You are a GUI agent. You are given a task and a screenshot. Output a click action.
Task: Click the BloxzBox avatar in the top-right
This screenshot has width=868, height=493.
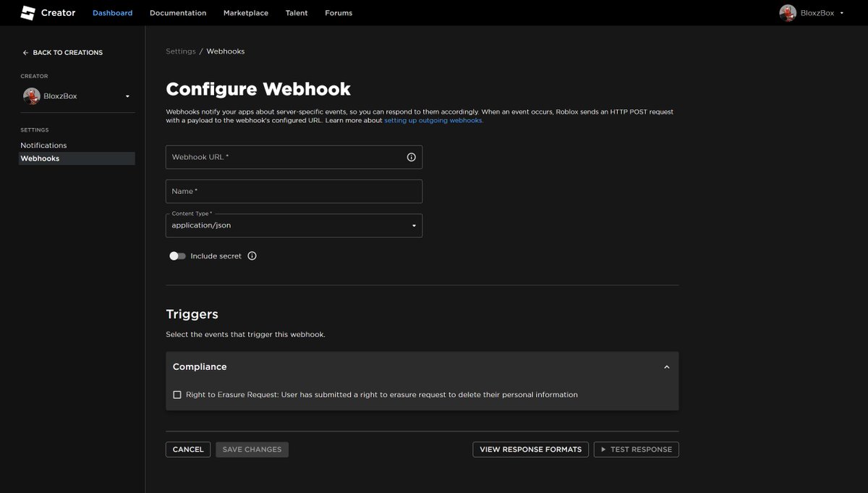[788, 12]
